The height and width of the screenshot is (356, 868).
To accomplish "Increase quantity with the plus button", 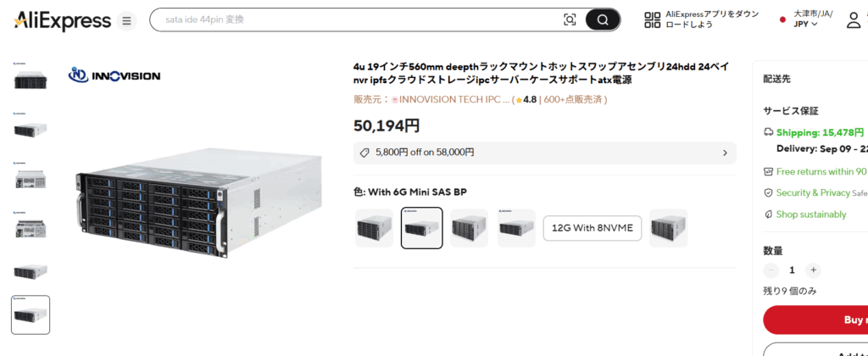I will (x=813, y=270).
